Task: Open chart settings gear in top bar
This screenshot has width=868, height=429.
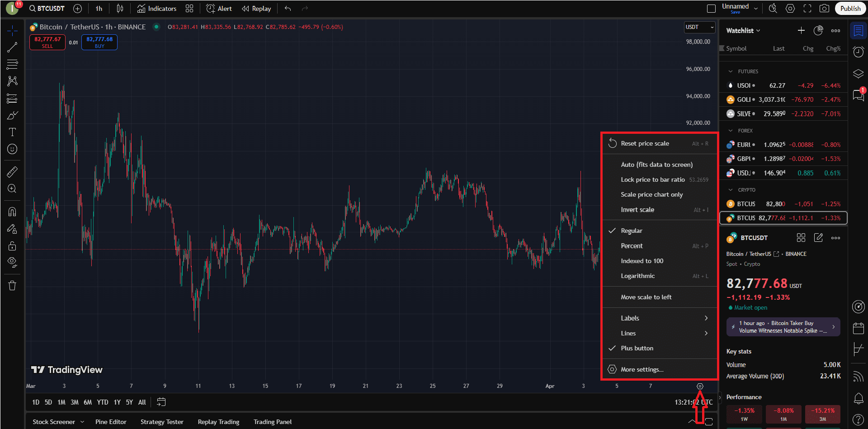Action: (x=790, y=9)
